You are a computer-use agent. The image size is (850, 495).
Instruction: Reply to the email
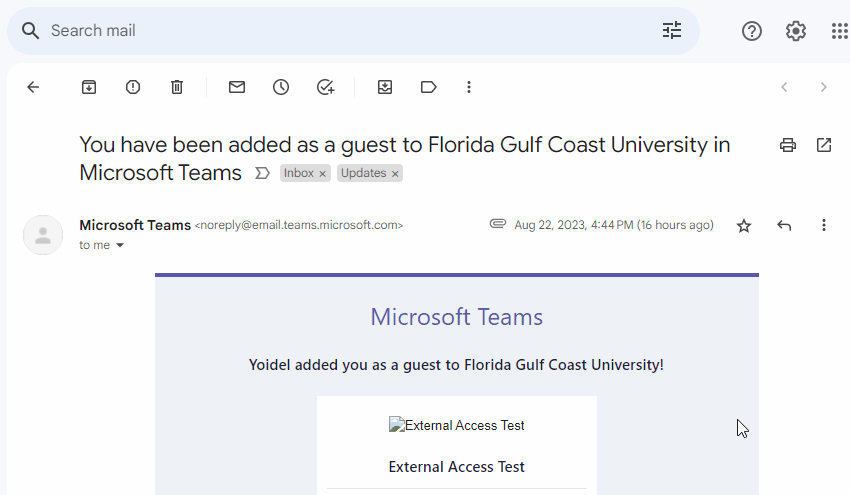(784, 225)
